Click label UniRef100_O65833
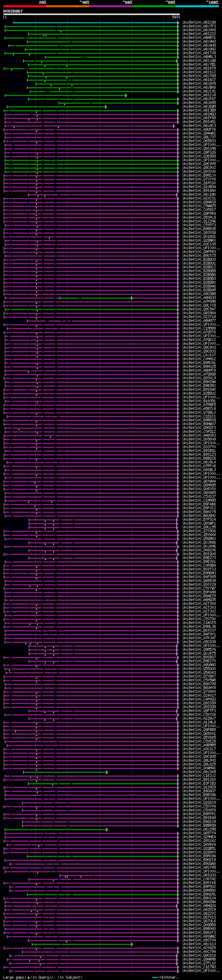 199,141
